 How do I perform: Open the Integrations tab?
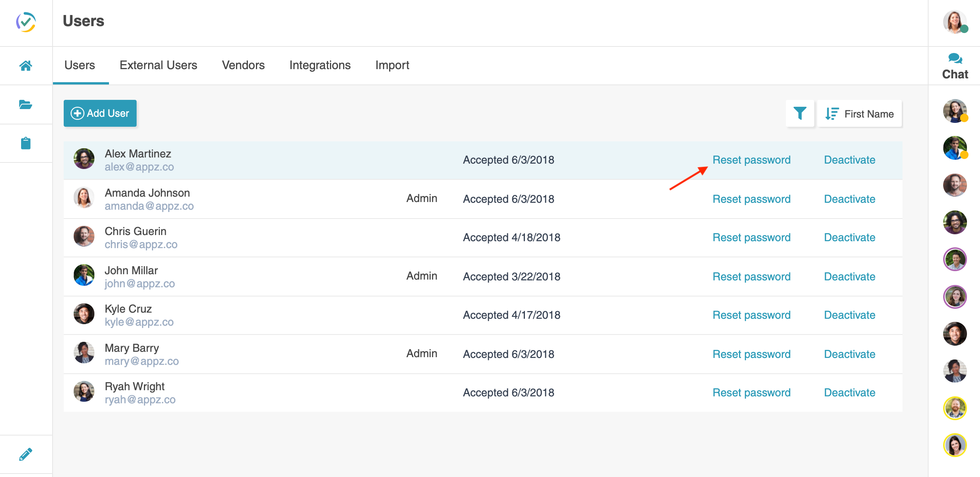(x=320, y=65)
